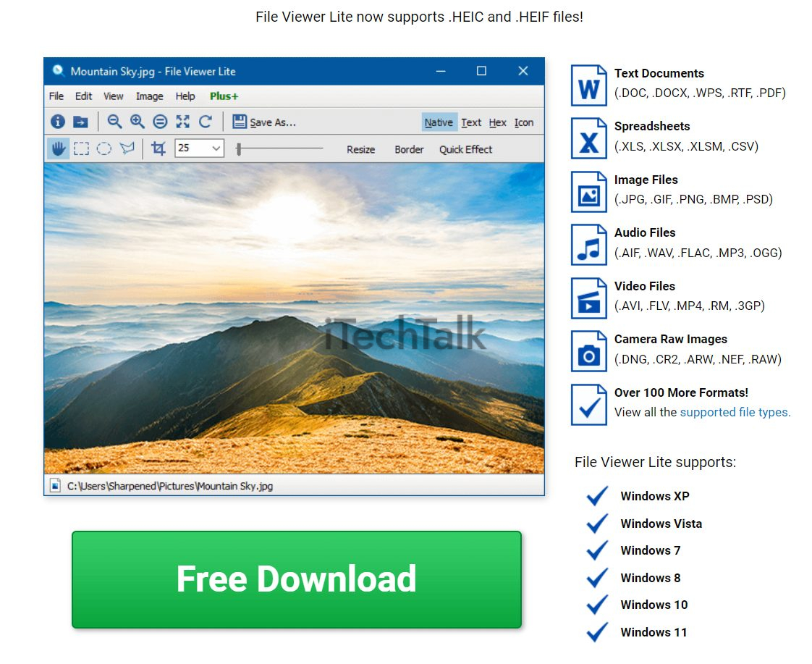Image resolution: width=812 pixels, height=664 pixels.
Task: Click the file path in status bar
Action: tap(170, 486)
